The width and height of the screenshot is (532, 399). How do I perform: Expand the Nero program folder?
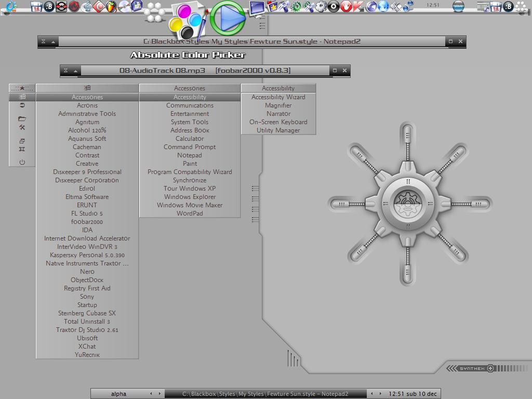coord(87,272)
